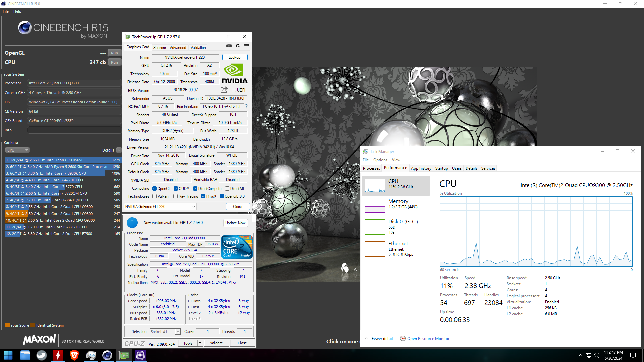The height and width of the screenshot is (362, 644).
Task: Toggle the DirectML checkbox
Action: (227, 189)
